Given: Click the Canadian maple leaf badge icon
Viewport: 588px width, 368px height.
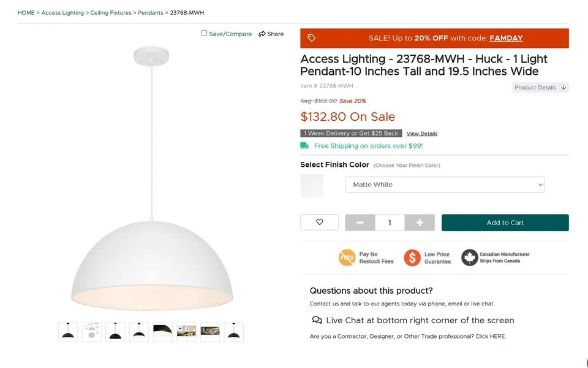Looking at the screenshot, I should point(469,258).
